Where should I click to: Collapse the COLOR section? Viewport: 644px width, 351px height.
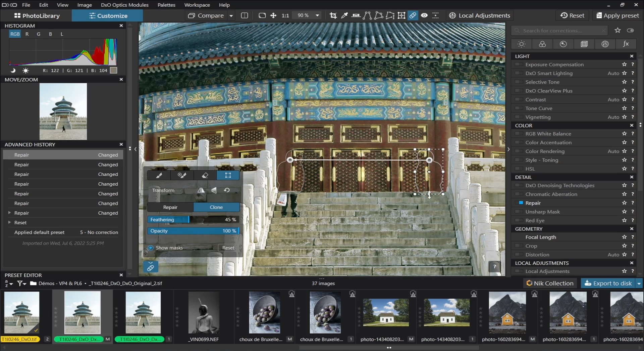pyautogui.click(x=632, y=125)
